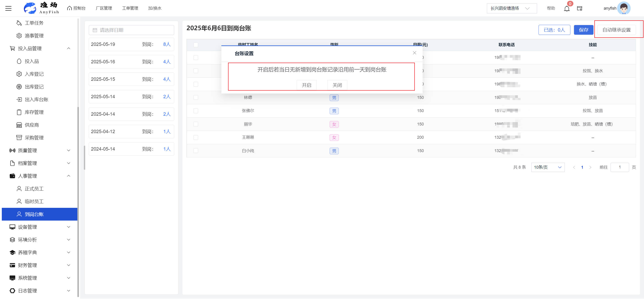This screenshot has width=644, height=302.
Task: Close the 台账设置 dialog with X
Action: pos(414,53)
